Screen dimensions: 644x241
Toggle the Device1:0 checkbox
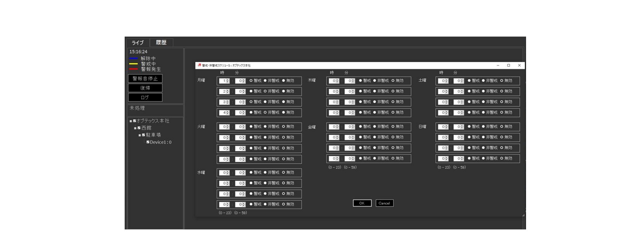pos(148,142)
